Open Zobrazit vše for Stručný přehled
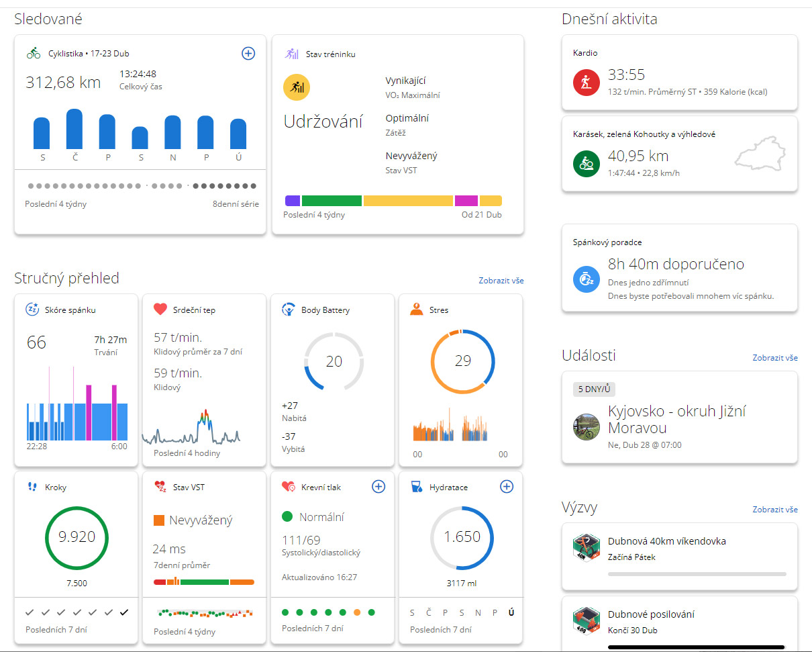 [x=501, y=280]
